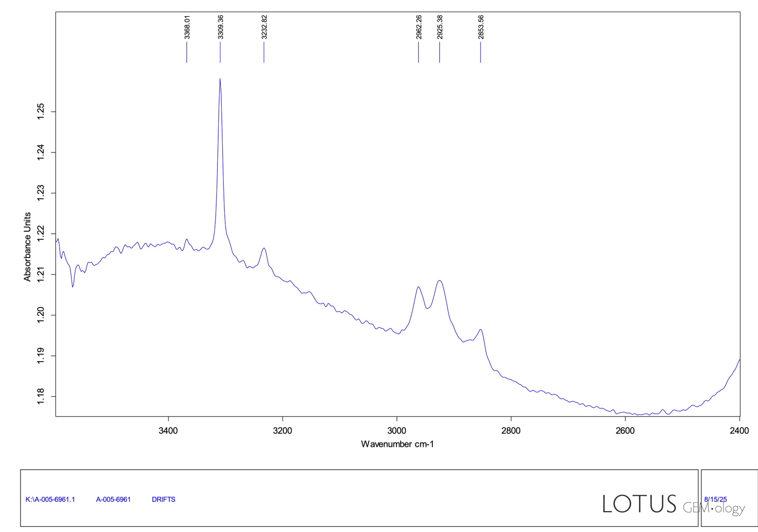
Task: Click the 1.25 y-axis tick label
Action: coord(41,112)
